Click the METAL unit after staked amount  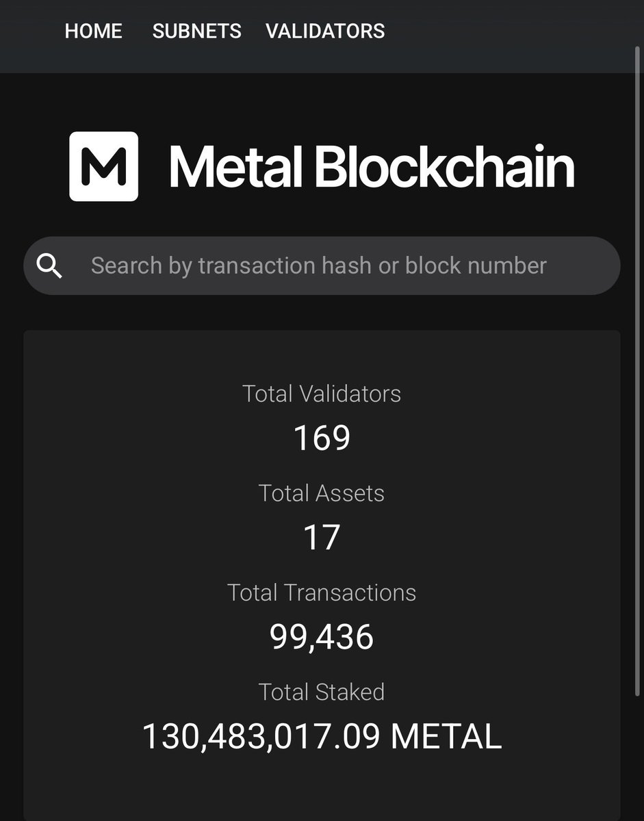[x=446, y=737]
